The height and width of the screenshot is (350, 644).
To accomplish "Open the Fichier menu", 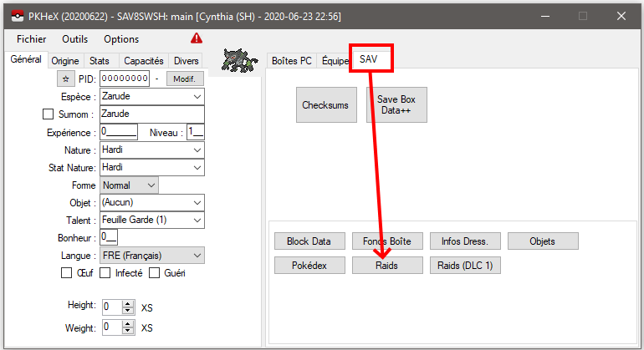I will click(31, 39).
